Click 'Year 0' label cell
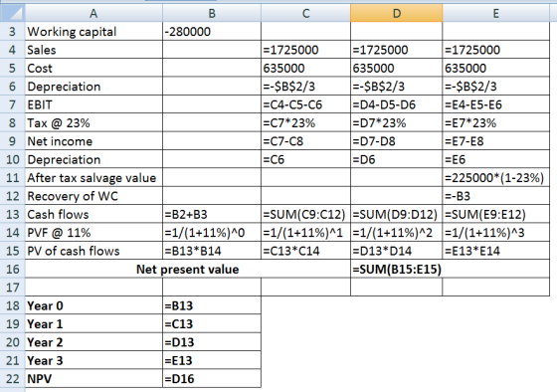 (x=93, y=305)
